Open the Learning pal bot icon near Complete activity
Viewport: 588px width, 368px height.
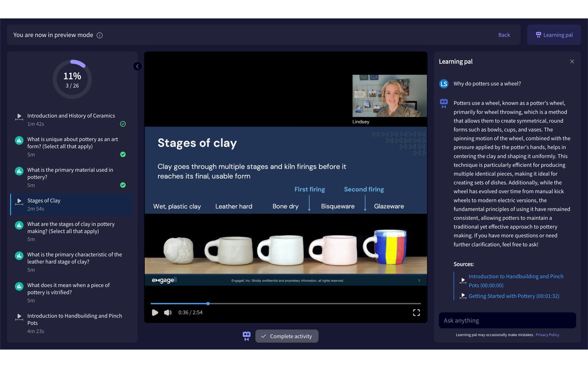click(246, 336)
